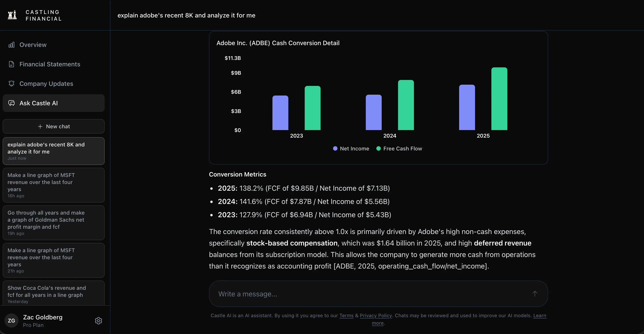Open the Coca Cola revenue and fcf chat
This screenshot has height=334, width=644.
tap(53, 294)
